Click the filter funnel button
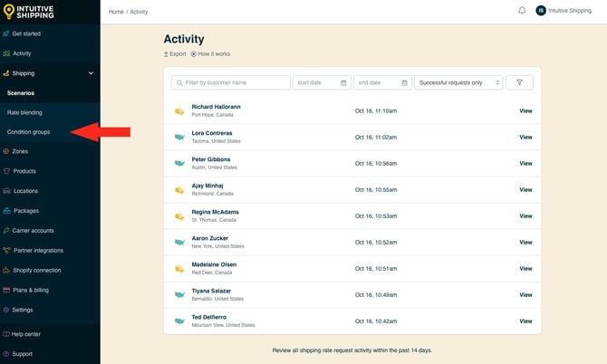The image size is (607, 364). click(519, 82)
